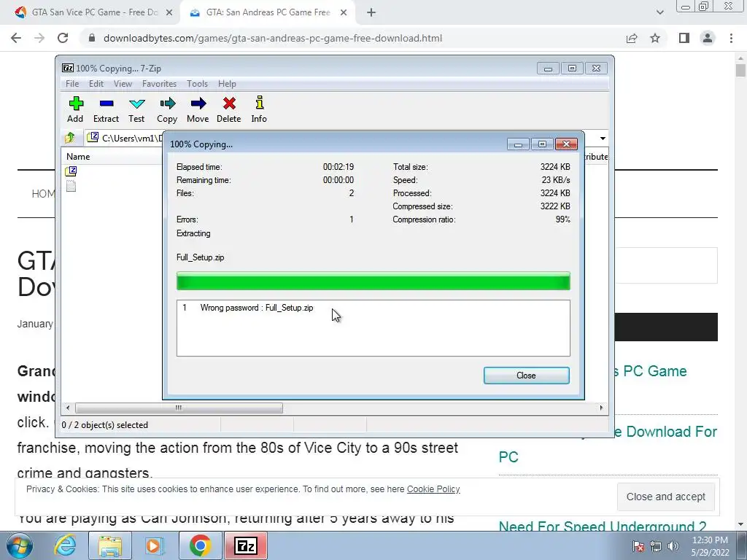Image resolution: width=747 pixels, height=560 pixels.
Task: Go up one folder in 7-Zip
Action: pos(70,138)
